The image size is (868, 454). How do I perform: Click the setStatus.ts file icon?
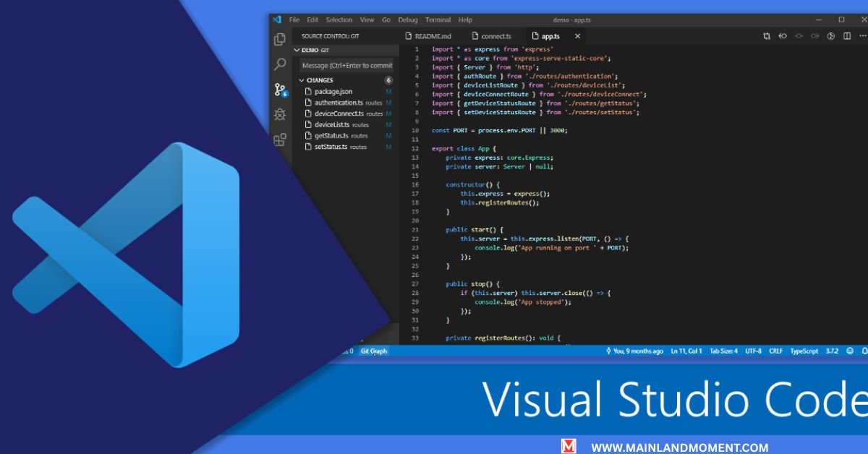(x=308, y=147)
